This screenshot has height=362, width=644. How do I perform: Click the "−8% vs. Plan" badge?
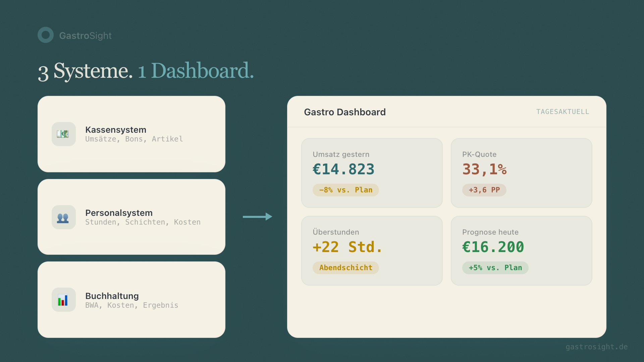pos(346,190)
